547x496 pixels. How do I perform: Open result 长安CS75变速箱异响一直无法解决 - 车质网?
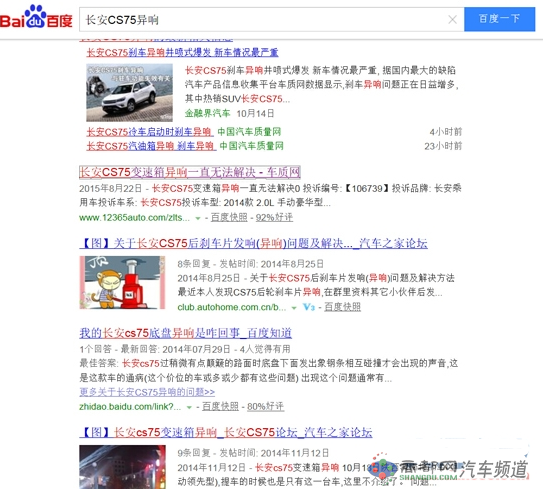point(190,172)
